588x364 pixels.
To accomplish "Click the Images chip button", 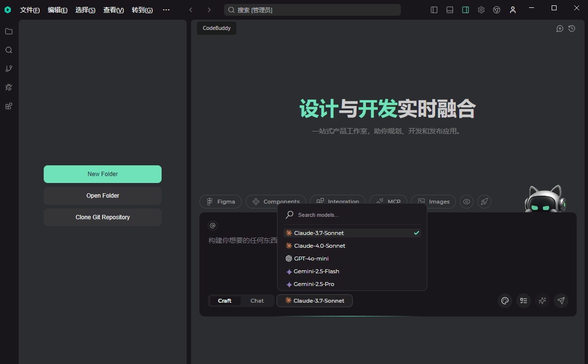I will (x=433, y=202).
